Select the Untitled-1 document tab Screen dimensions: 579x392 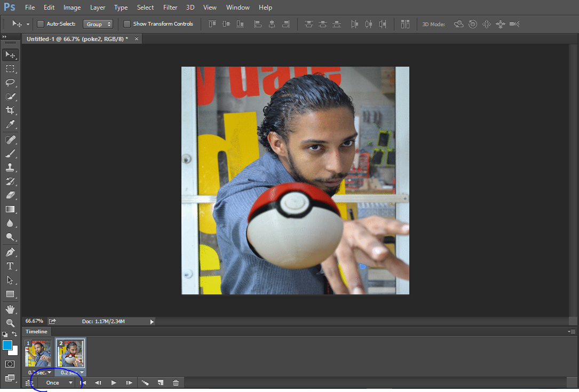[77, 39]
